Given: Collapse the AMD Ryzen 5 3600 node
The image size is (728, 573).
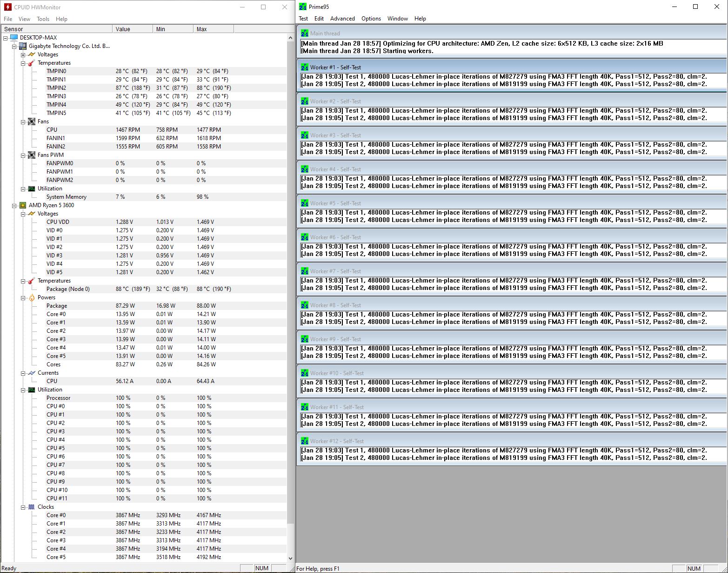Looking at the screenshot, I should pos(14,205).
